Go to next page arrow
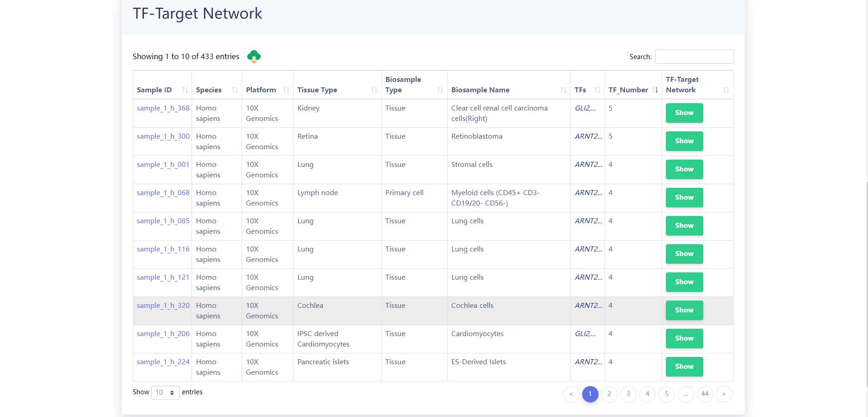This screenshot has width=868, height=417. 724,394
